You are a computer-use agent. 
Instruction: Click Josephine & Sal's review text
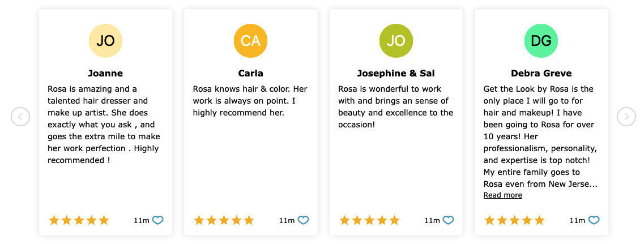(x=395, y=107)
